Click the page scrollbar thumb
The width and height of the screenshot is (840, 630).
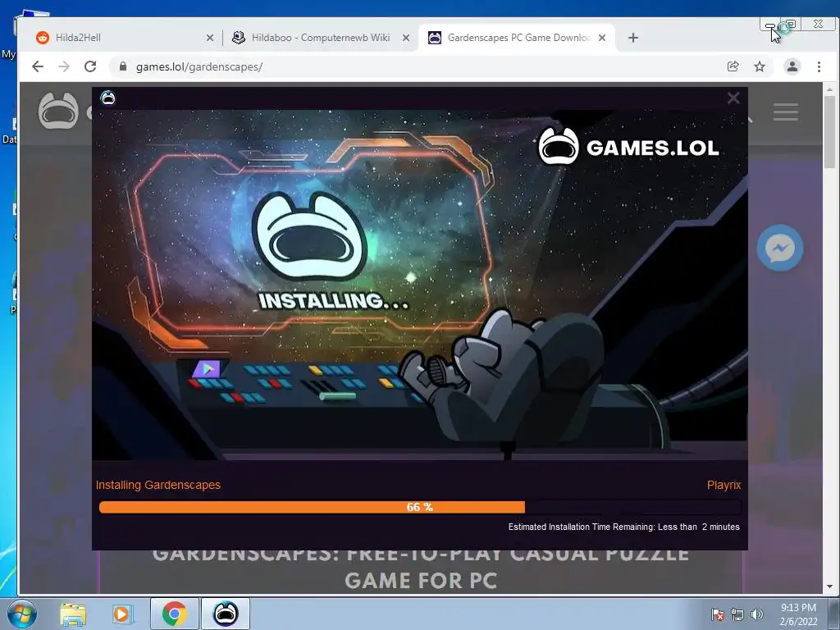click(x=829, y=132)
